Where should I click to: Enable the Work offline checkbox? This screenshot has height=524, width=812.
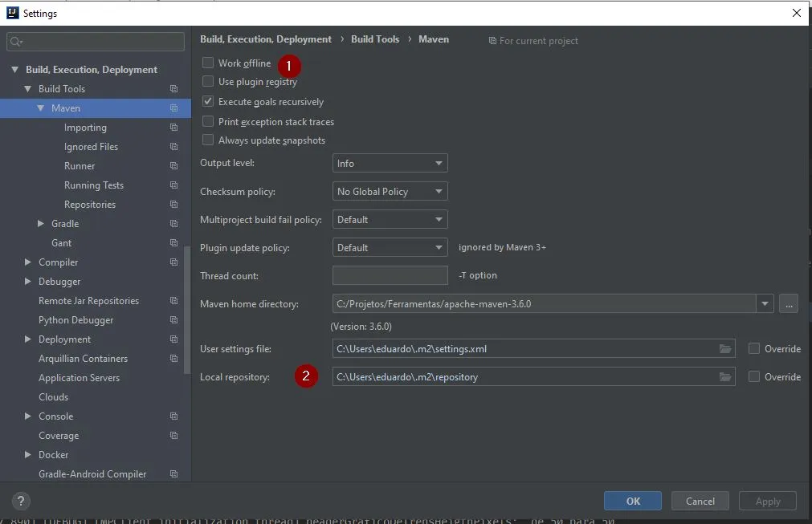tap(208, 63)
